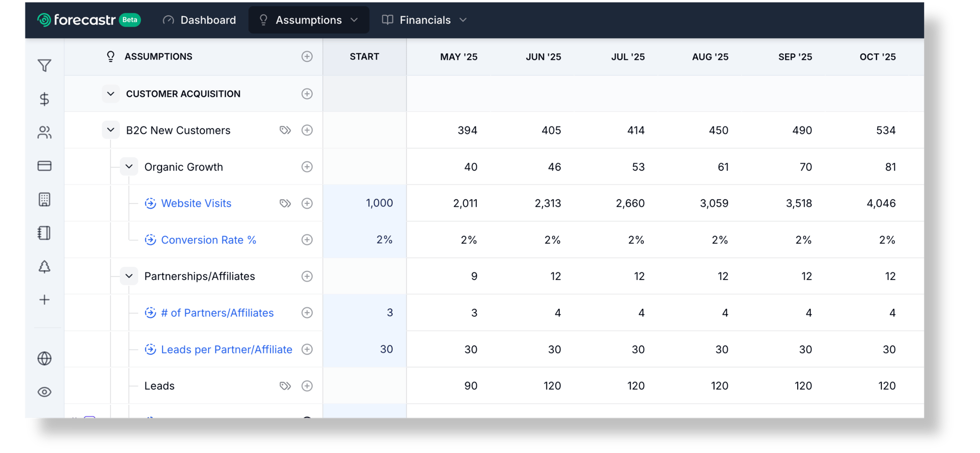980x453 pixels.
Task: Click add icon on Partnerships/Affiliates row
Action: click(307, 276)
